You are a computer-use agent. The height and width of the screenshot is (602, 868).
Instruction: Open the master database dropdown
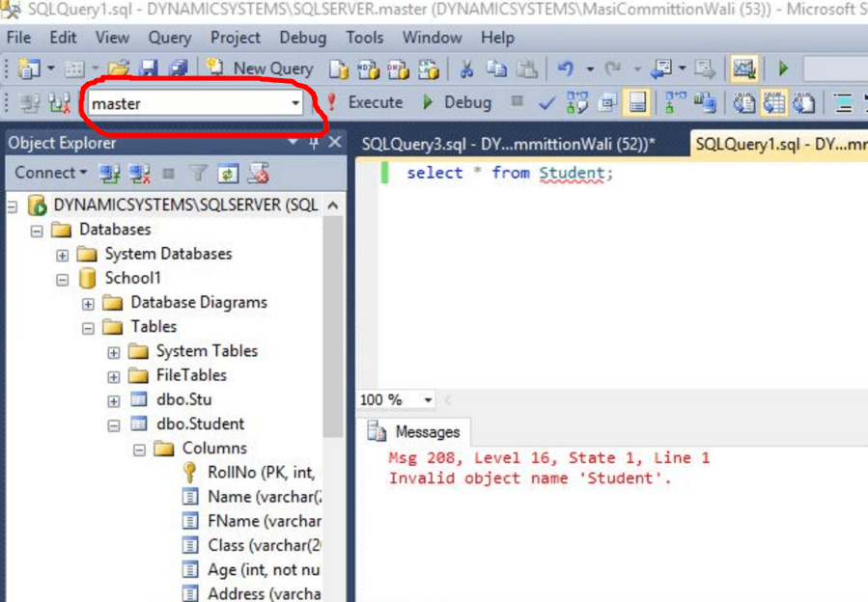coord(295,103)
